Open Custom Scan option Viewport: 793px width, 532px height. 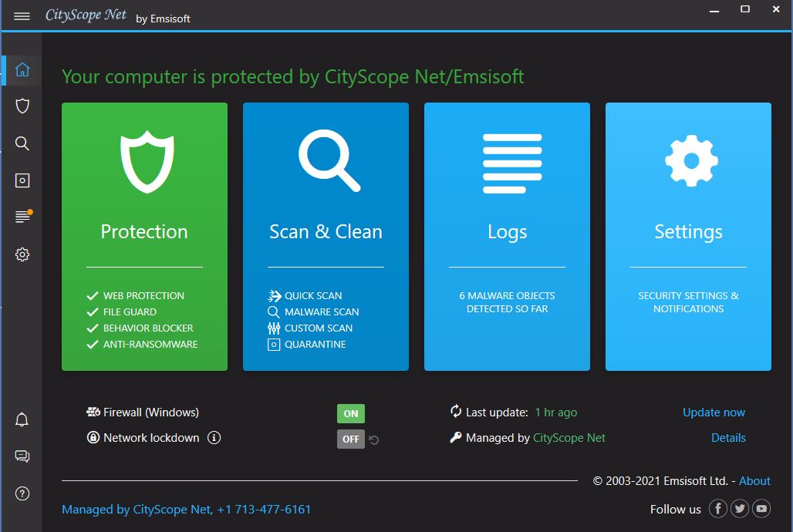pos(318,328)
